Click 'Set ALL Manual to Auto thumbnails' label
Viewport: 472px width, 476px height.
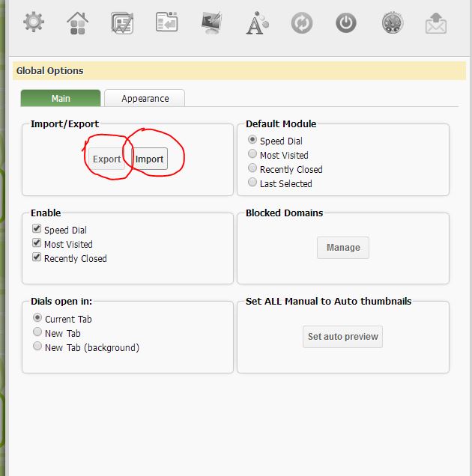click(x=329, y=301)
